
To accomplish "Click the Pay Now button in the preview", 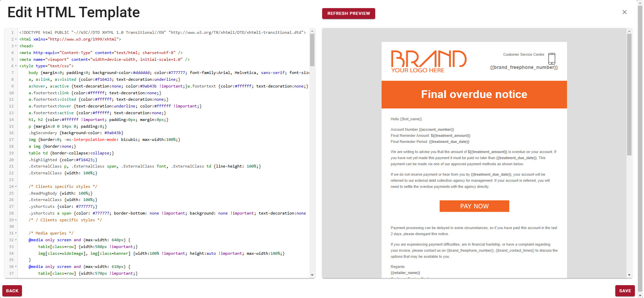I will point(474,206).
